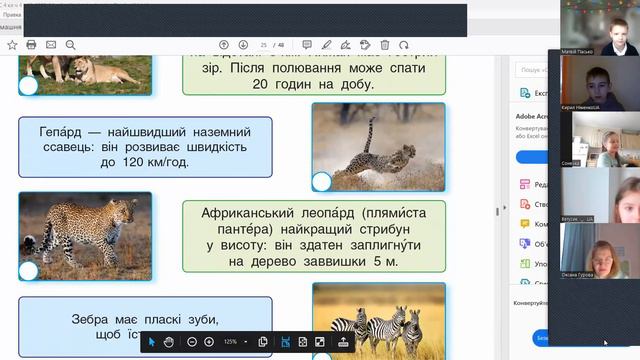
Task: Click the page number field showing 25
Action: point(264,45)
